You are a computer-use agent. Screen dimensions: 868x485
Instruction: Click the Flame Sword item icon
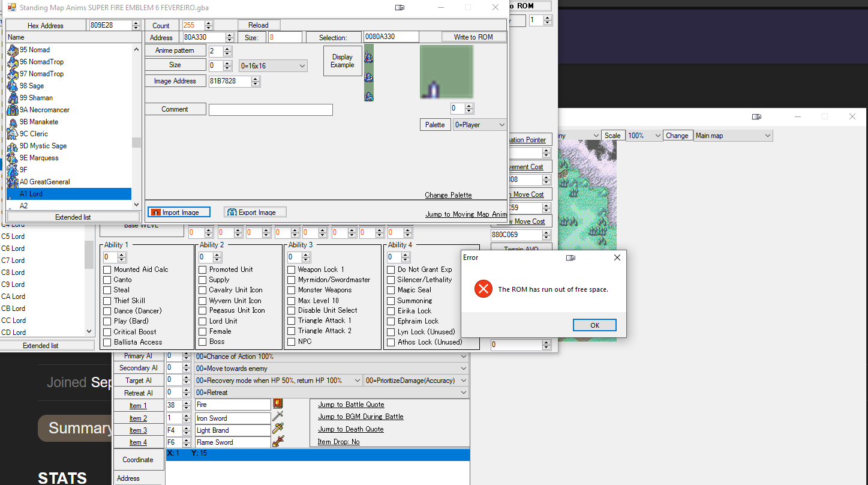coord(278,442)
